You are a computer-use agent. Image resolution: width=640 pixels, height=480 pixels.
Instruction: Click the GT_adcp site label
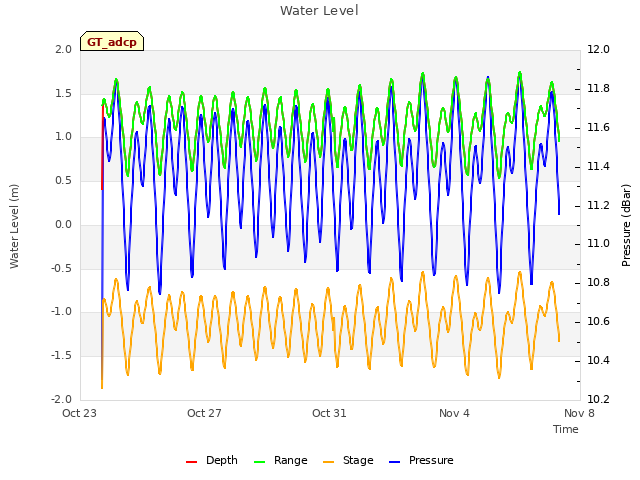tap(112, 42)
